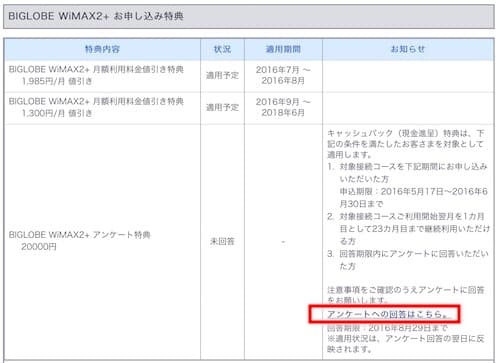Click the ※適用状況は note text
The image size is (500, 363).
406,344
